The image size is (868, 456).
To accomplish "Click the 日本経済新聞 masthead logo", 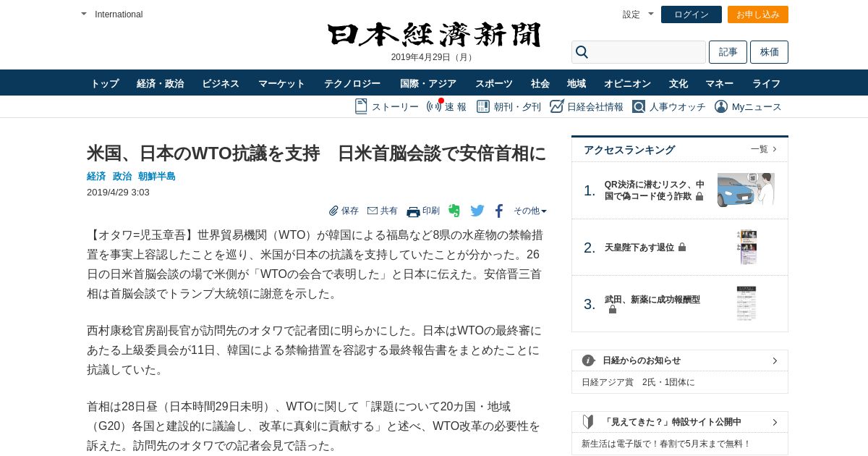I will [x=434, y=35].
